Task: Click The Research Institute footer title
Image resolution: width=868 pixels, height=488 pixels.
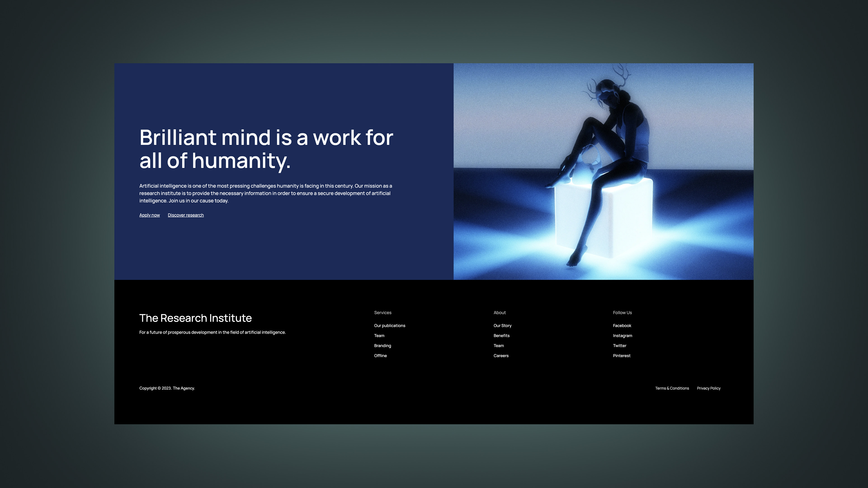Action: coord(196,318)
